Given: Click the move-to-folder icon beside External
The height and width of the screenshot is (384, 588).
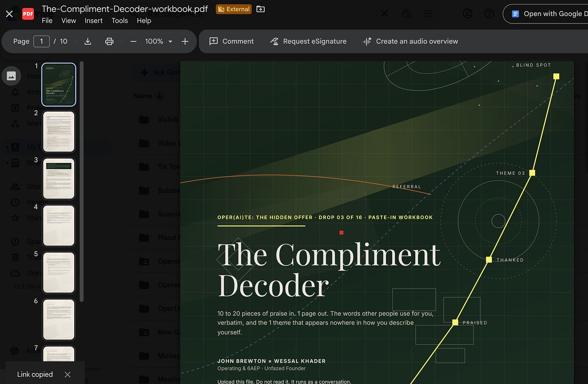Looking at the screenshot, I should pyautogui.click(x=260, y=9).
